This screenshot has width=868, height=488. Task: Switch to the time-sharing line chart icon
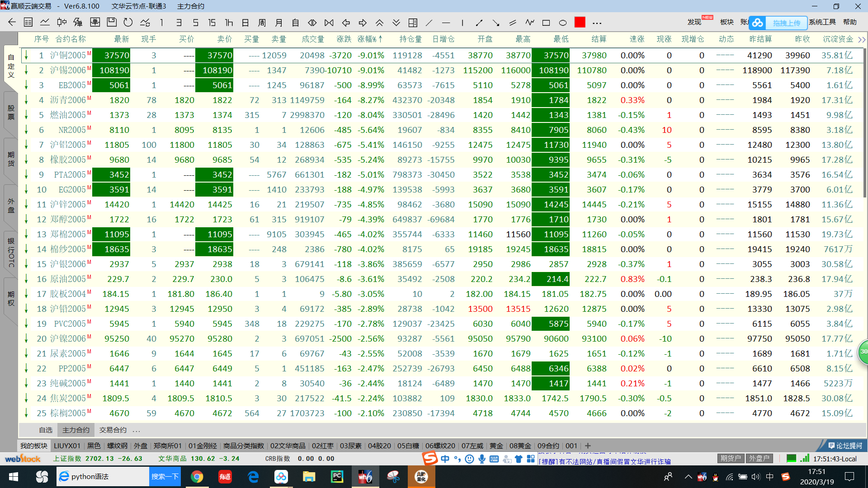tap(45, 22)
